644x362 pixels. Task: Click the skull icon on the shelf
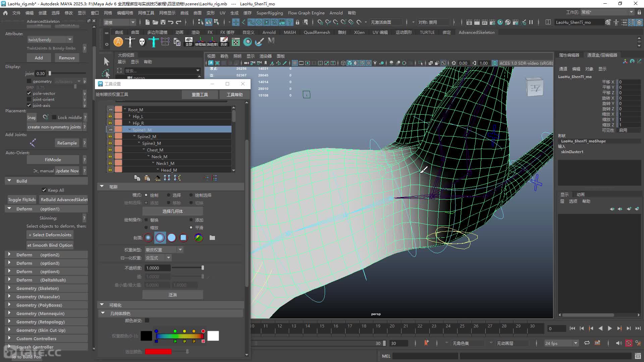(x=142, y=42)
